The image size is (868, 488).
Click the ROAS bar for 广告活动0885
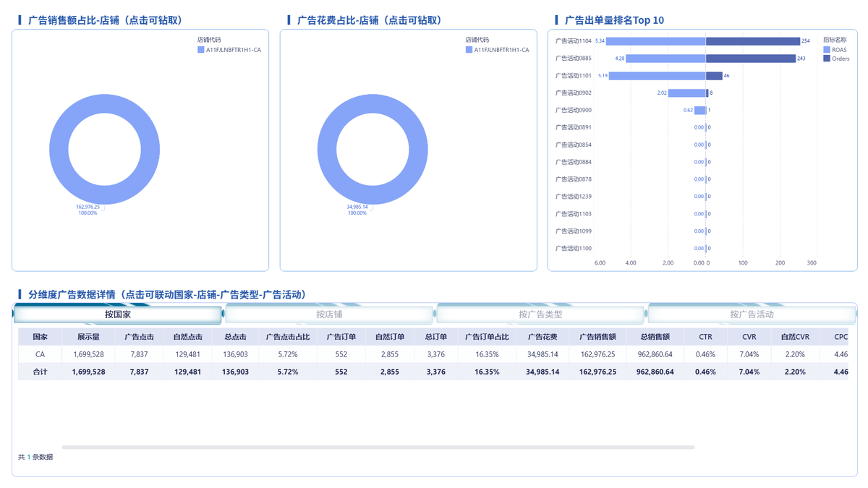[665, 59]
